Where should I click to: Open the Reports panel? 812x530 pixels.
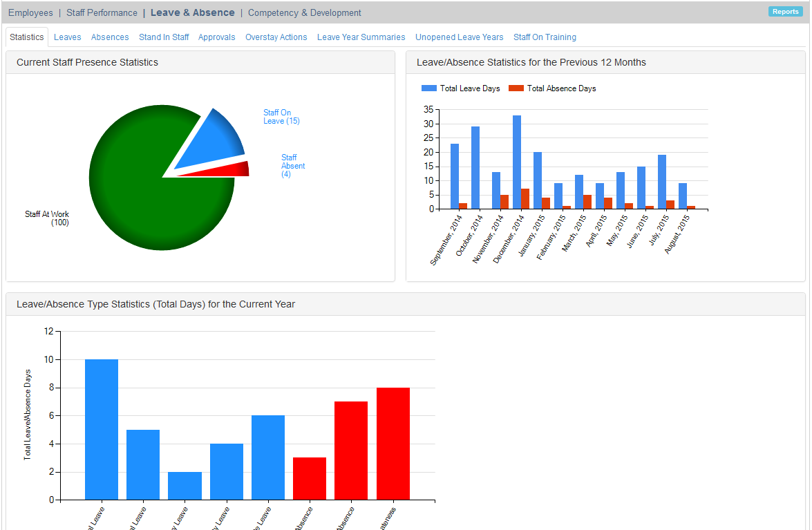pyautogui.click(x=785, y=11)
